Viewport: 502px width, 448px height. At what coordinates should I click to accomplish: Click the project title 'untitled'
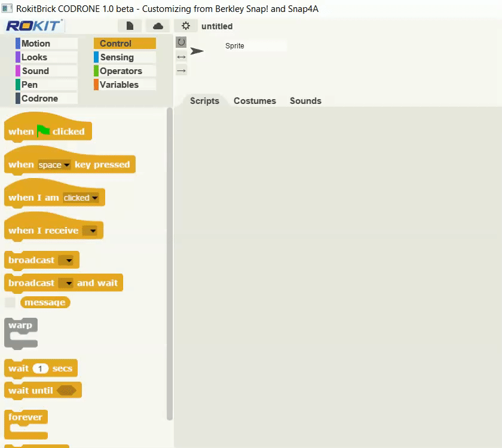[x=217, y=26]
